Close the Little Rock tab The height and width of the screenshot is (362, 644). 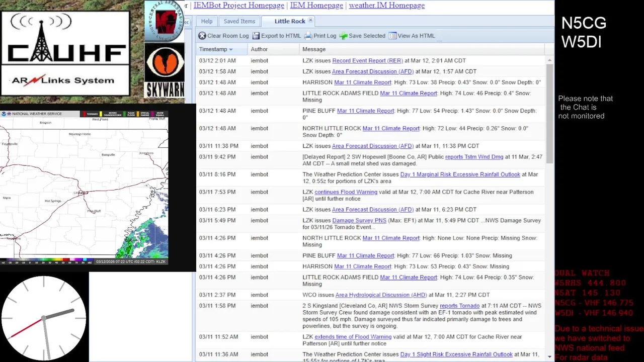coord(310,21)
